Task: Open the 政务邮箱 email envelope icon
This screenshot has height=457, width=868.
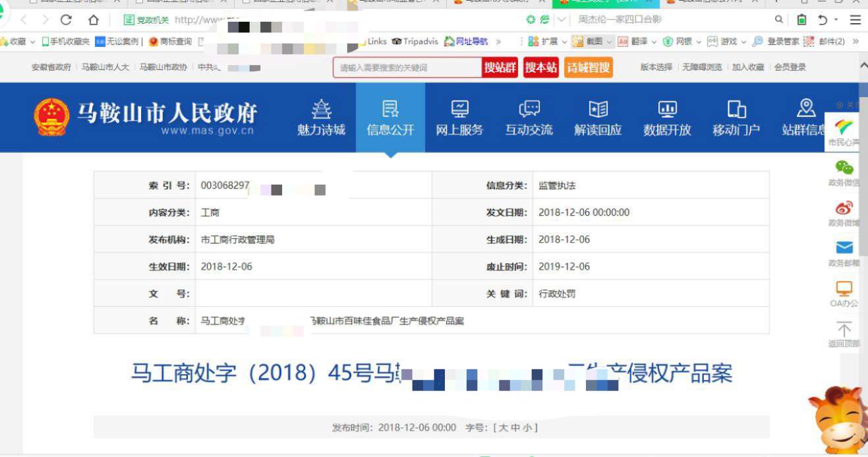Action: 846,247
